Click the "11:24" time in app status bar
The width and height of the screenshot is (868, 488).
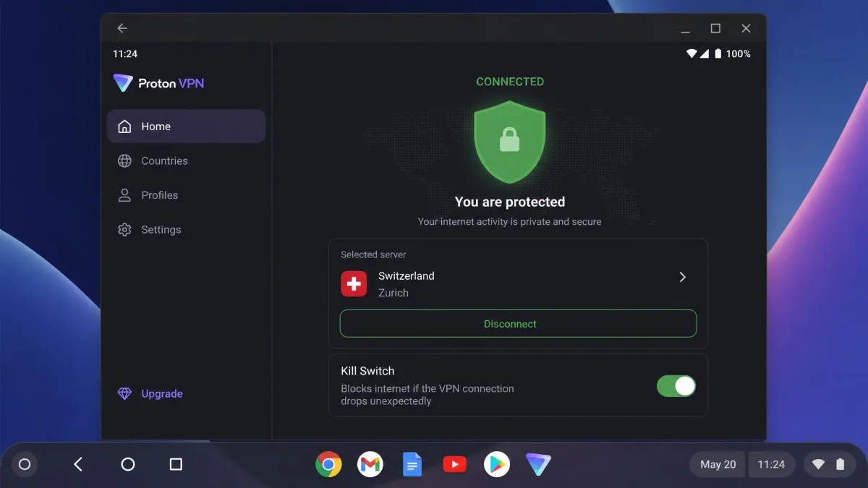125,53
